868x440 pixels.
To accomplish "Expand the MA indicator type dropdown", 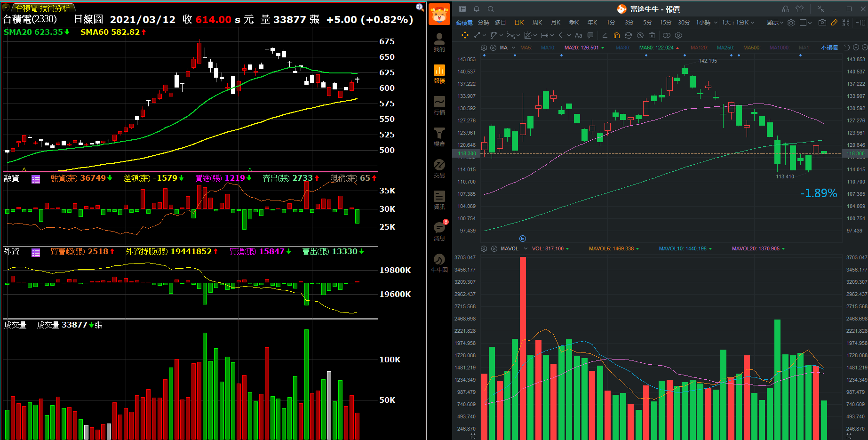I will tap(513, 48).
